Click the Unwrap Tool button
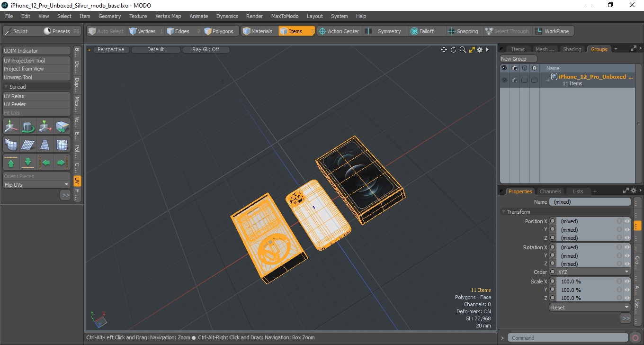 click(36, 77)
